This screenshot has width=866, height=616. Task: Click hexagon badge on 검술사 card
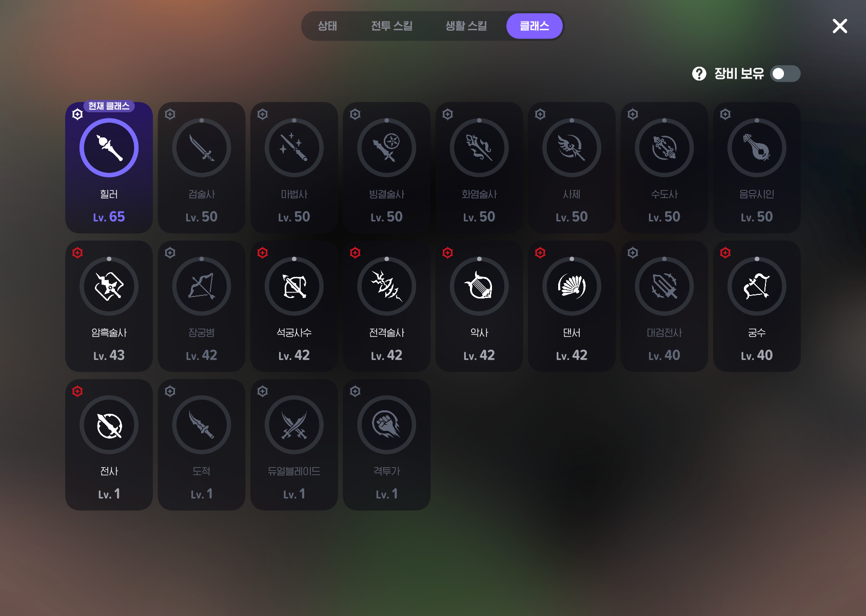[x=170, y=114]
